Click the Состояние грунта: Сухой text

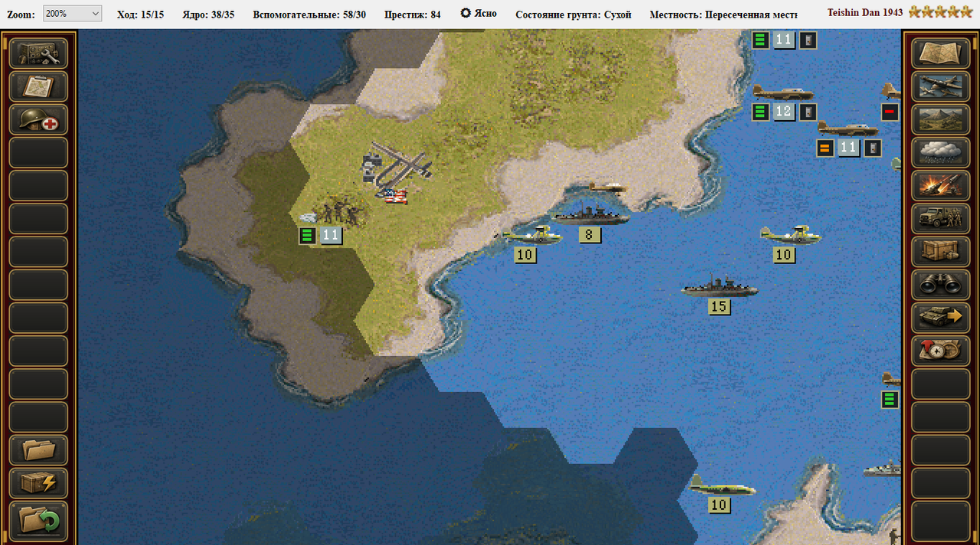click(573, 14)
